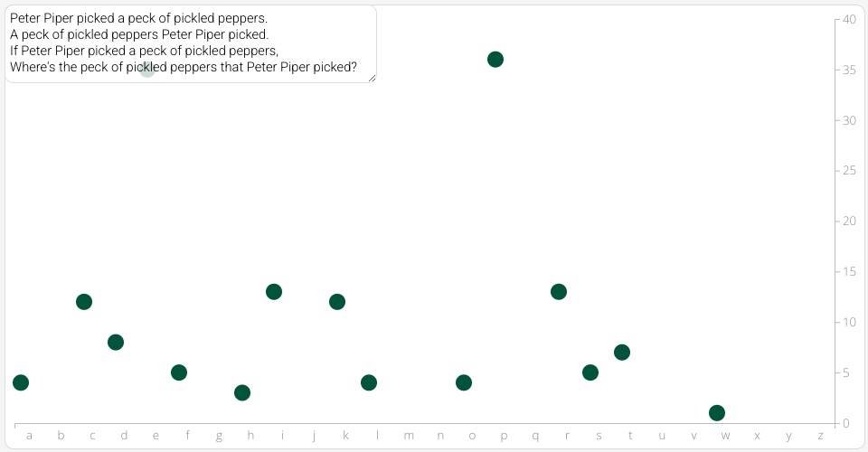Click the data point for letter p
Screen dimensions: 868x452
click(495, 59)
